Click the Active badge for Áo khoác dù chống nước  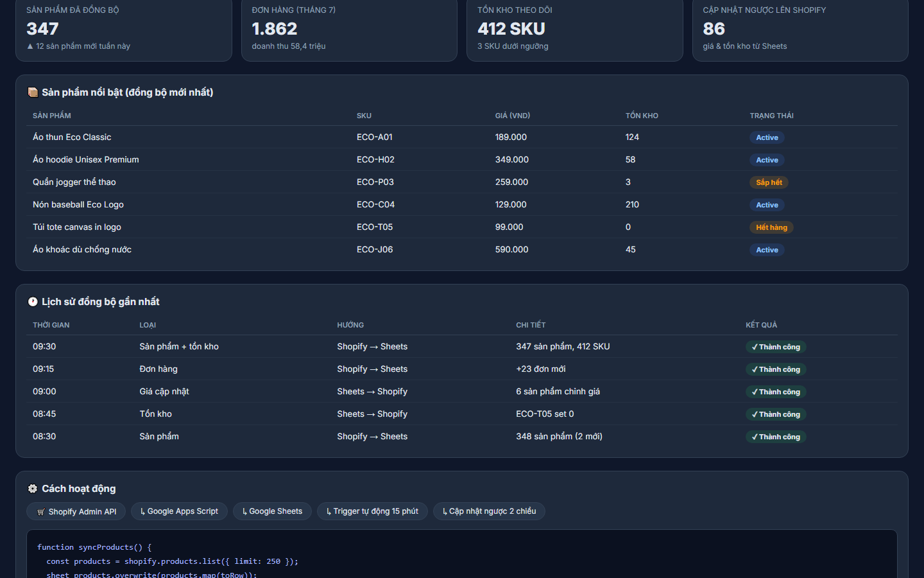pyautogui.click(x=767, y=250)
